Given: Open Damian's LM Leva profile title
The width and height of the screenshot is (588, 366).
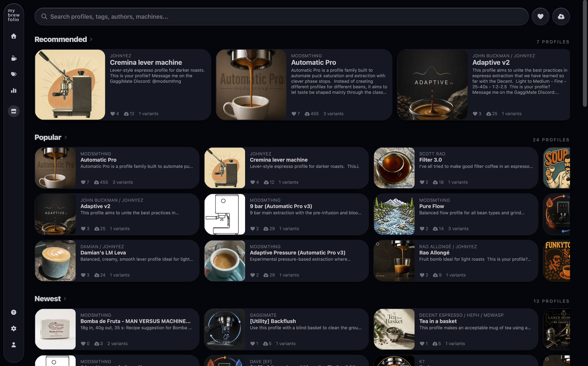Looking at the screenshot, I should point(103,253).
